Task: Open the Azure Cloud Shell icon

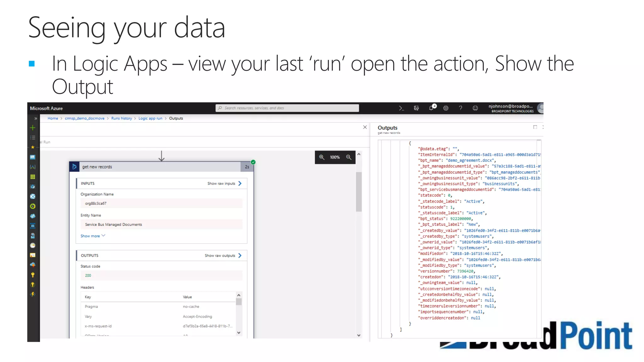Action: point(401,108)
